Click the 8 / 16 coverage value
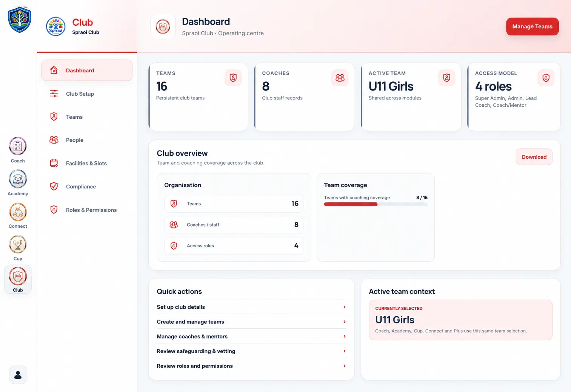 (x=422, y=198)
